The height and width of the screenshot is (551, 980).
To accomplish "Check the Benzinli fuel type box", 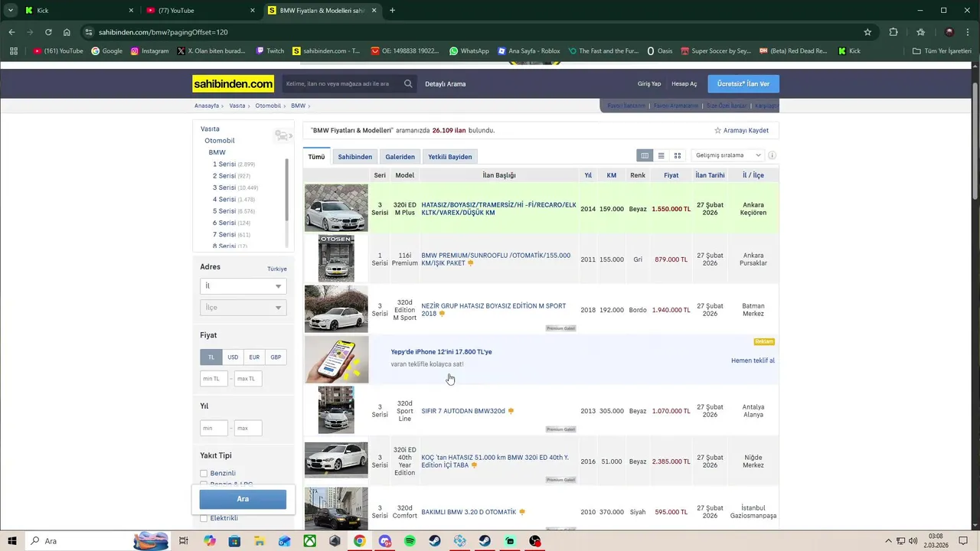I will pyautogui.click(x=204, y=474).
